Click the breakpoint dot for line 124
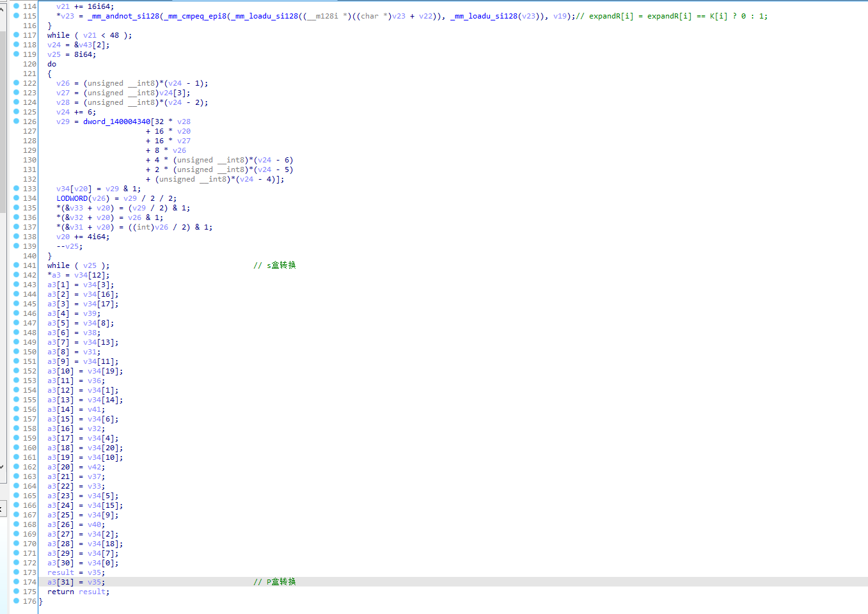The width and height of the screenshot is (868, 614). tap(17, 102)
